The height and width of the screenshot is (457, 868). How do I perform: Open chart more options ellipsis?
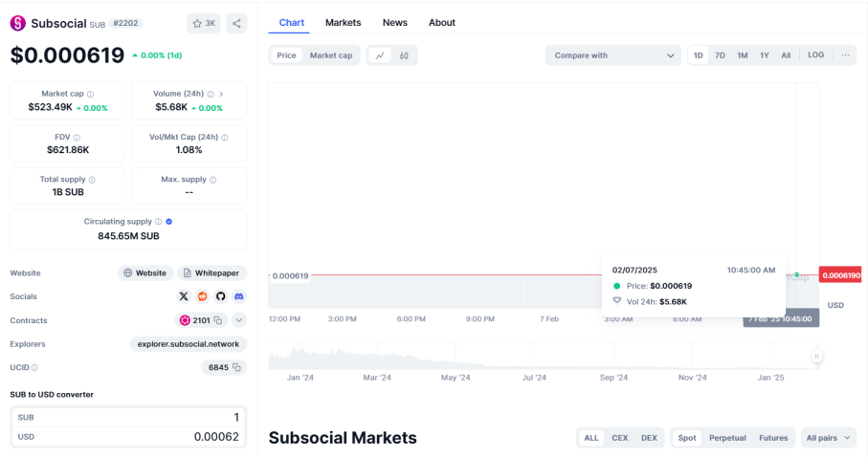pyautogui.click(x=845, y=55)
